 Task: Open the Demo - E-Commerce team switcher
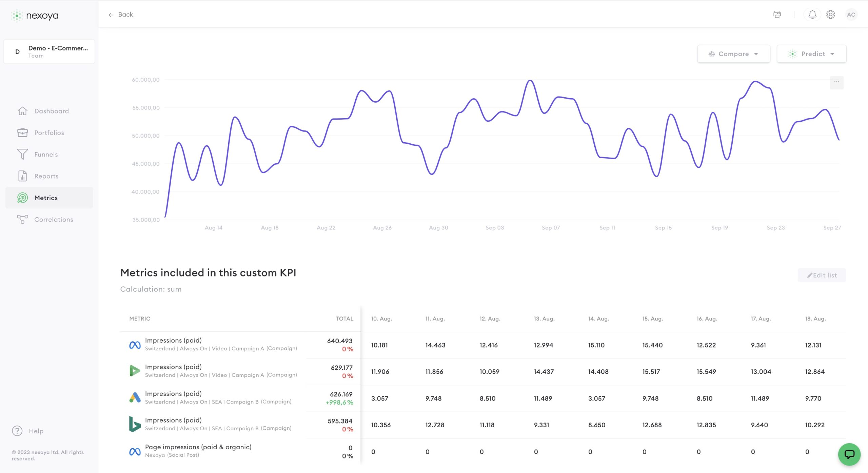pyautogui.click(x=49, y=52)
